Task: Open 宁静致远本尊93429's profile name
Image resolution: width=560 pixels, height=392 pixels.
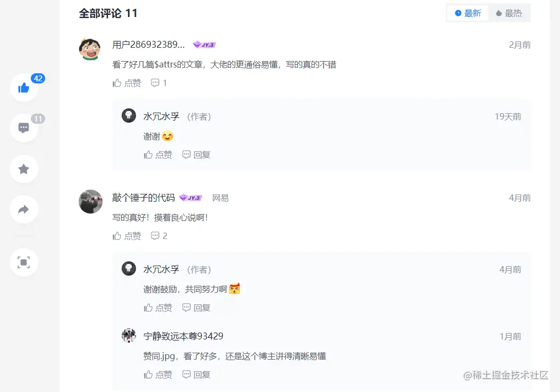Action: pyautogui.click(x=183, y=336)
